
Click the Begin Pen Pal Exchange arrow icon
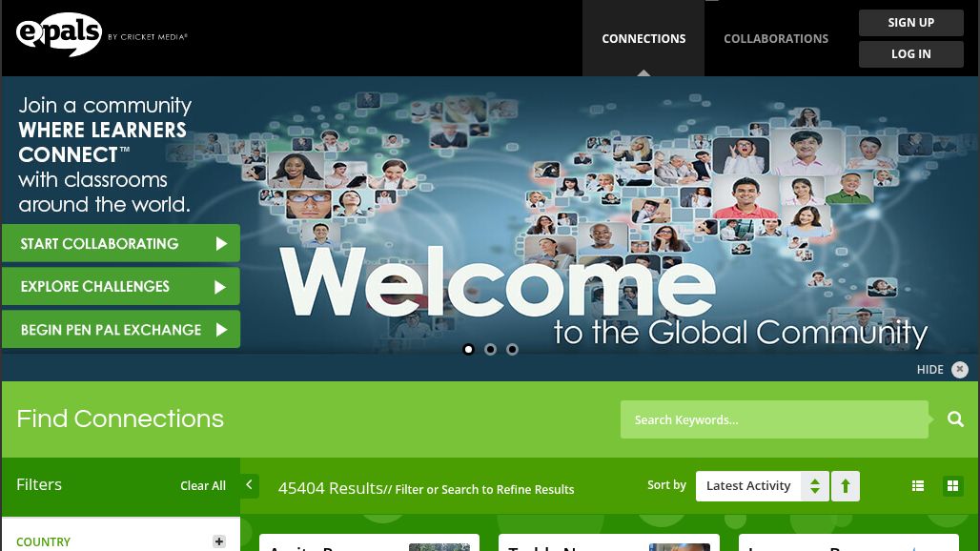pyautogui.click(x=222, y=329)
